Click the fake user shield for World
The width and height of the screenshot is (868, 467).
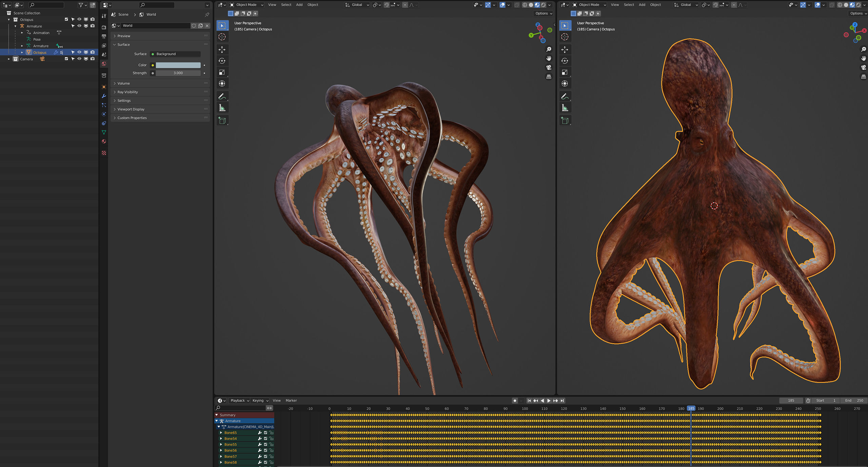194,26
